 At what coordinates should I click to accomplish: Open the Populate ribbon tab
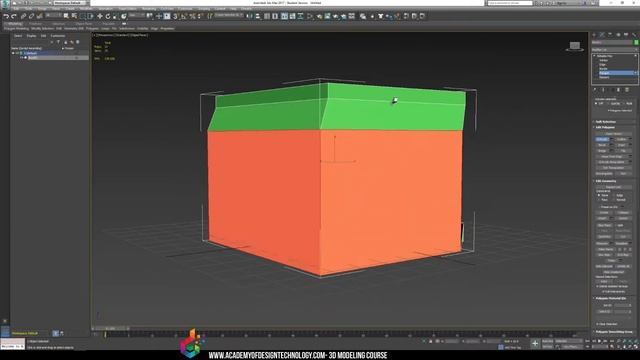[x=109, y=24]
